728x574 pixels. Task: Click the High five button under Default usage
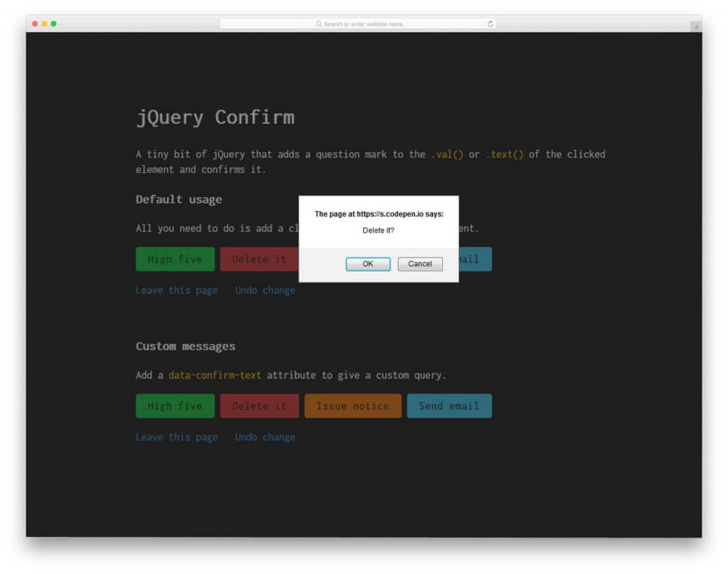click(175, 259)
